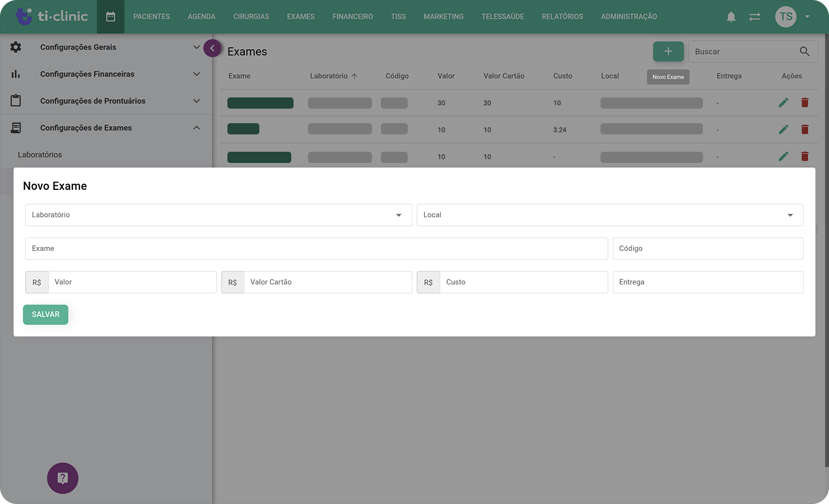Click the green plus Novo Exame button
Image resolution: width=829 pixels, height=504 pixels.
668,52
